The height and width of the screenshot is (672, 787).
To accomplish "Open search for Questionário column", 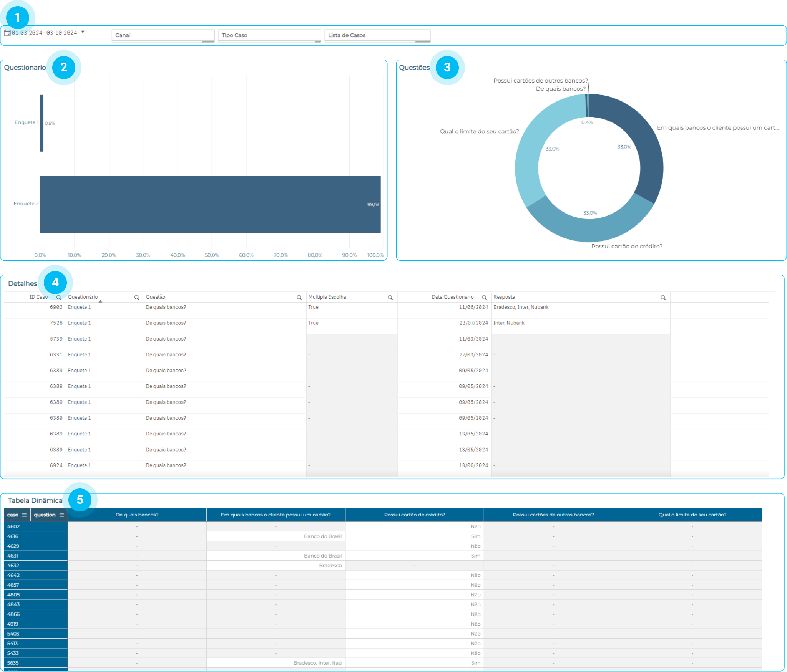I will pos(136,298).
